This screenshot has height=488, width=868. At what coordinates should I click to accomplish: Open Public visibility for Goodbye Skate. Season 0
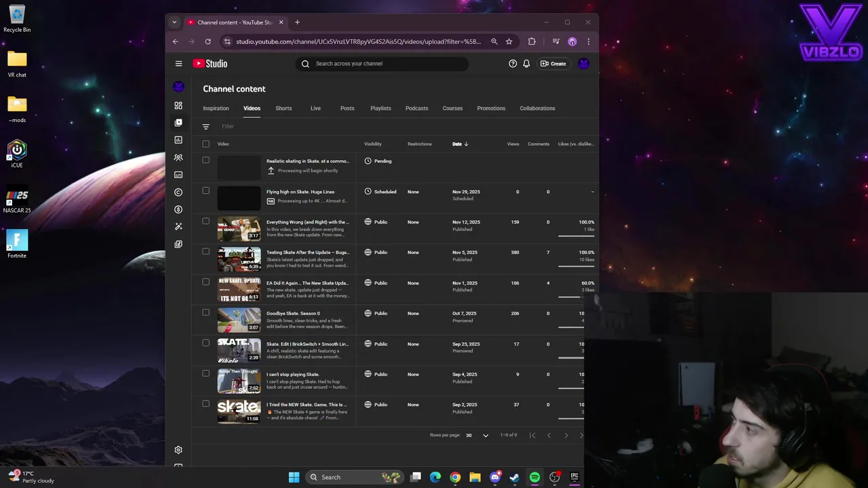tap(376, 313)
